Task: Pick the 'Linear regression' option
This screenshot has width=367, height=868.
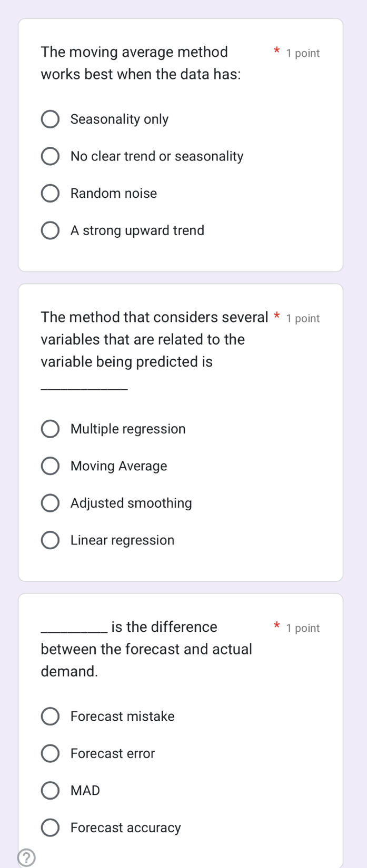Action: 50,540
